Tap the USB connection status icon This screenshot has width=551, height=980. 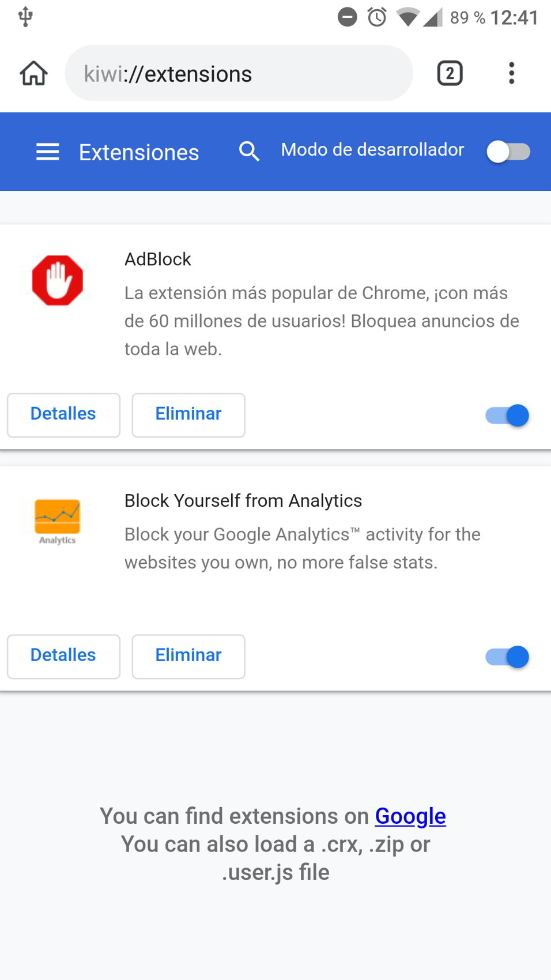(25, 17)
